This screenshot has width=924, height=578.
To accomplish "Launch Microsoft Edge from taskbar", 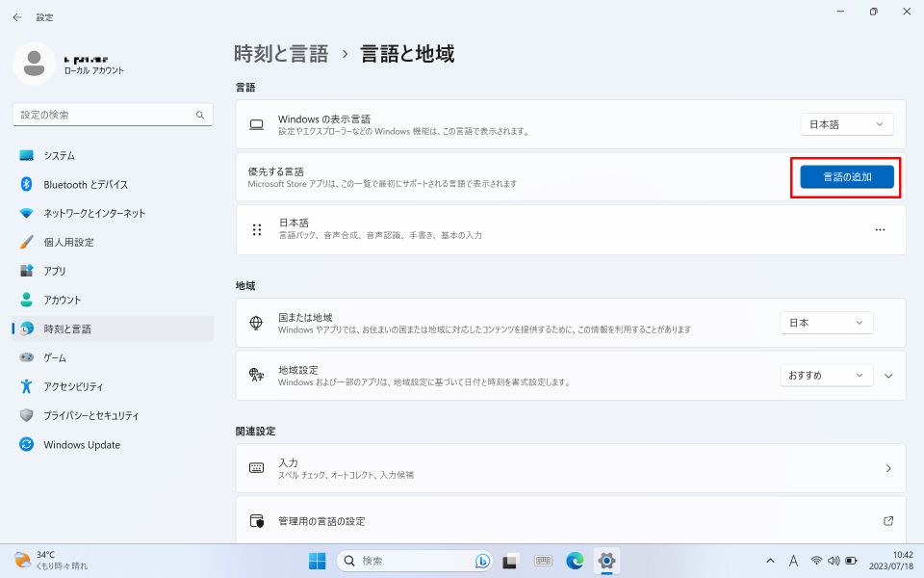I will (576, 561).
